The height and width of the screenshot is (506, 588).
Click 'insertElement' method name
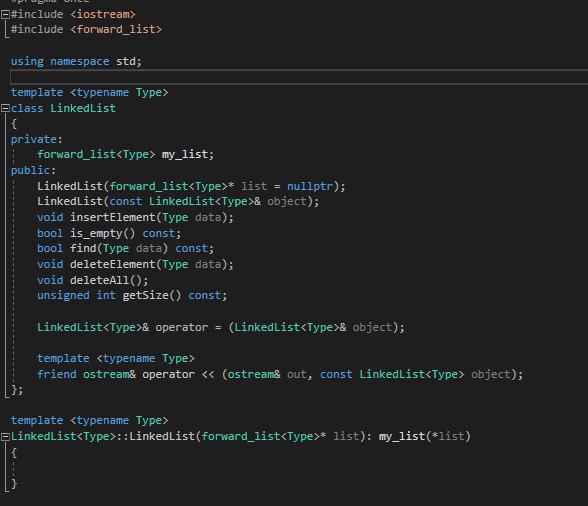[112, 217]
